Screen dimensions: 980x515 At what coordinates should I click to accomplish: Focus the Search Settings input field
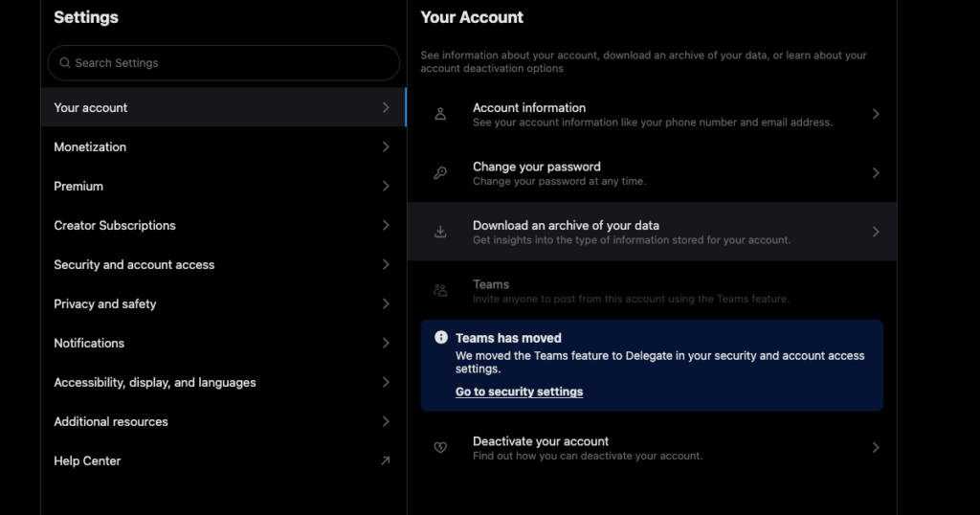click(x=224, y=62)
